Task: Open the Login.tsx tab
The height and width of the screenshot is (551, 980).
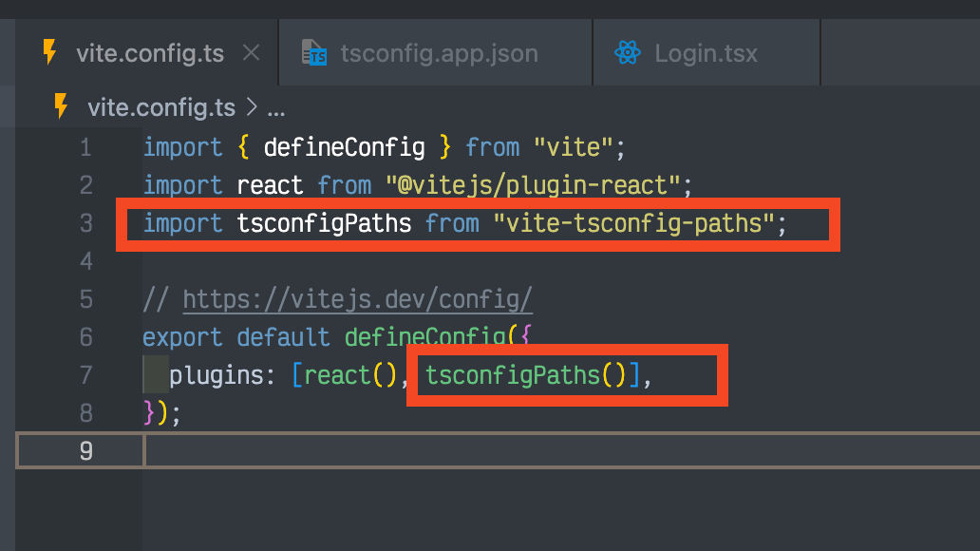Action: click(707, 52)
